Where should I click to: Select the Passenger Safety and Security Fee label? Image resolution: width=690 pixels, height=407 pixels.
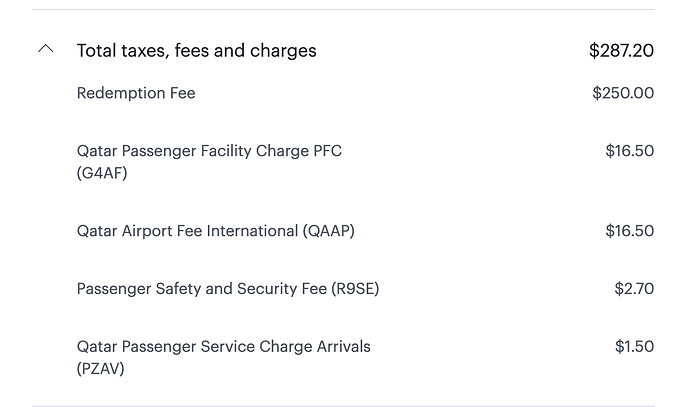(x=200, y=289)
